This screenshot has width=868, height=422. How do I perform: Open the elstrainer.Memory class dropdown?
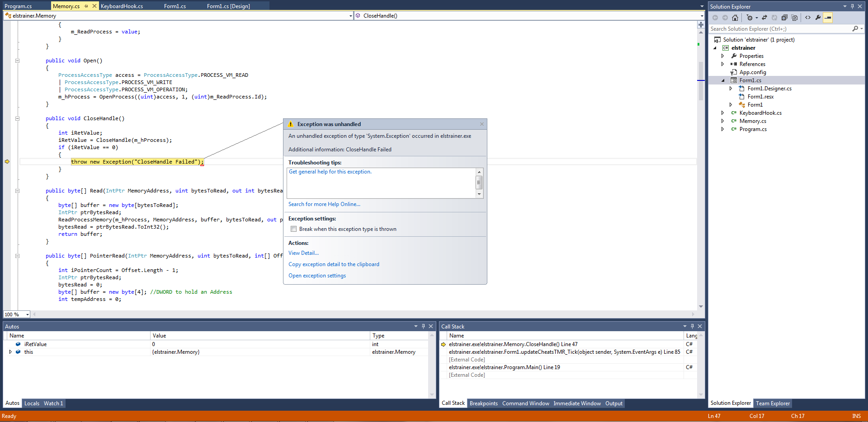coord(351,16)
